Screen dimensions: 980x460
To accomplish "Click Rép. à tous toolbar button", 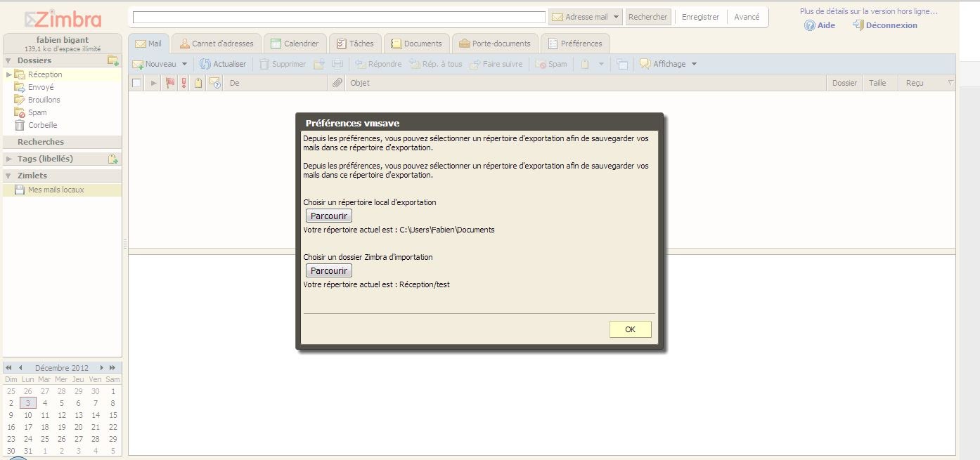I will pyautogui.click(x=436, y=64).
